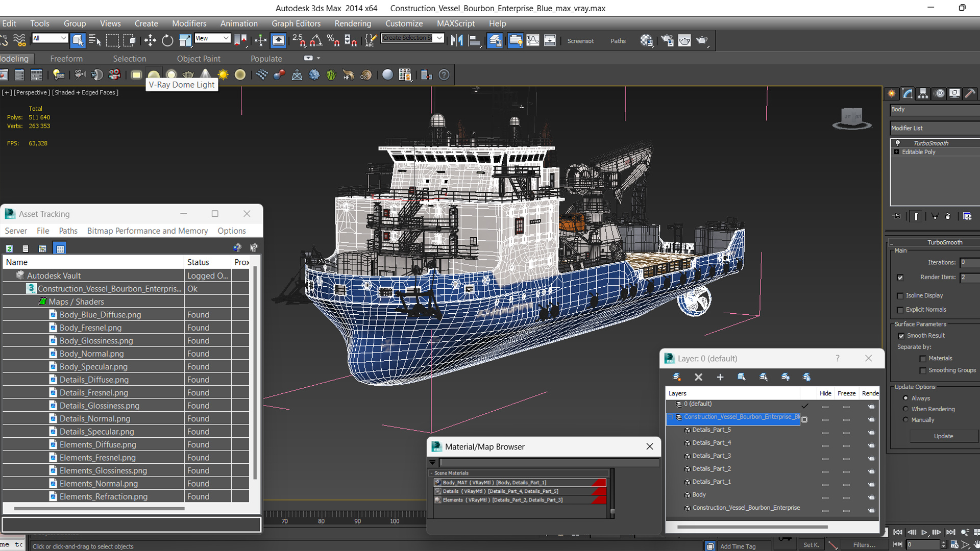This screenshot has width=980, height=551.
Task: Enable Isoline Display checkbox
Action: pyautogui.click(x=900, y=296)
